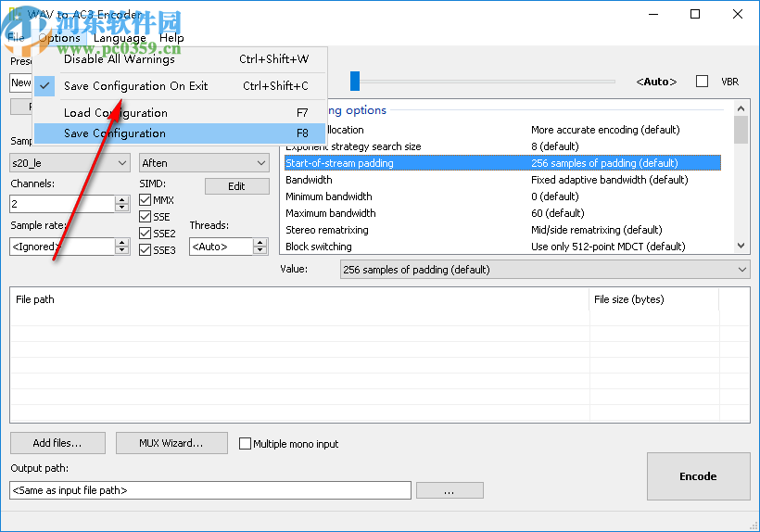Click Save Configuration menu item
Screen dimensions: 760x532
(181, 133)
